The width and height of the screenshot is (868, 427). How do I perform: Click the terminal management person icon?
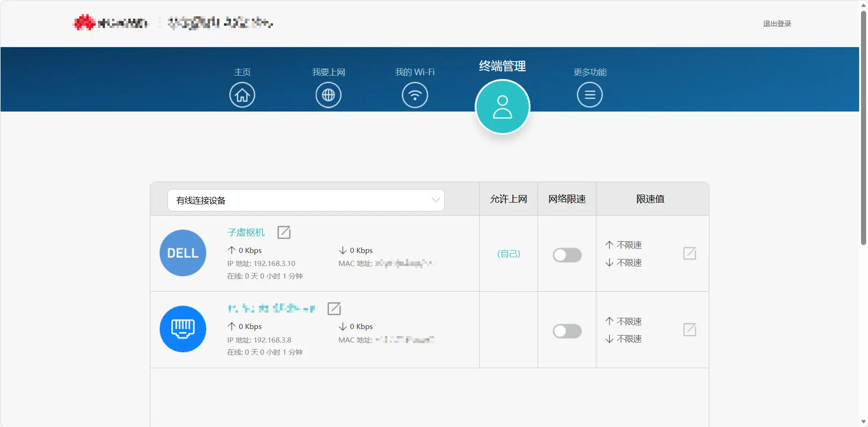coord(502,107)
